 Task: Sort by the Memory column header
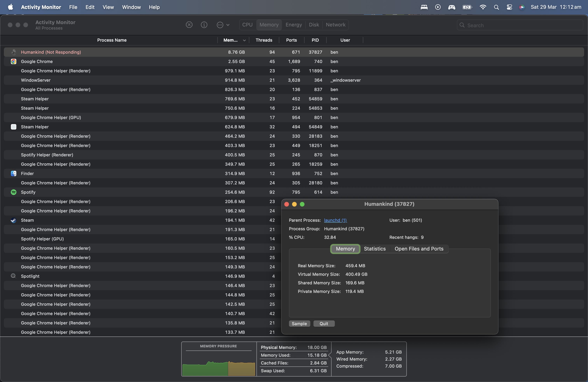tap(233, 40)
